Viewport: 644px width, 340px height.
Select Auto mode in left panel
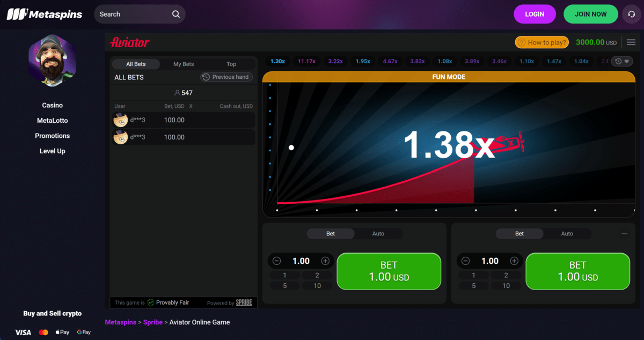[378, 234]
